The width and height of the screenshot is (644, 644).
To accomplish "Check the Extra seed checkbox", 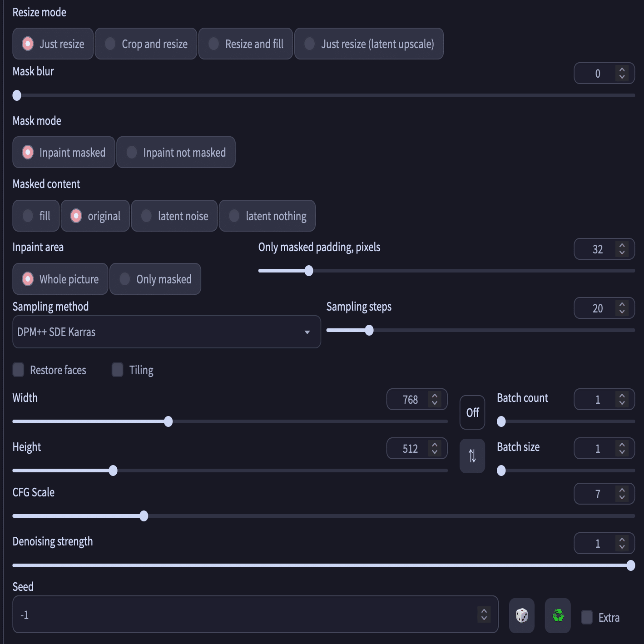I will pyautogui.click(x=587, y=617).
